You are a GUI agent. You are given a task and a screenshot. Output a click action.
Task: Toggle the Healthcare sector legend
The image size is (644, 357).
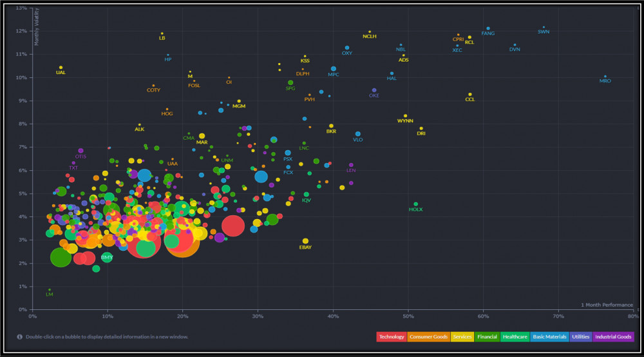pyautogui.click(x=515, y=337)
